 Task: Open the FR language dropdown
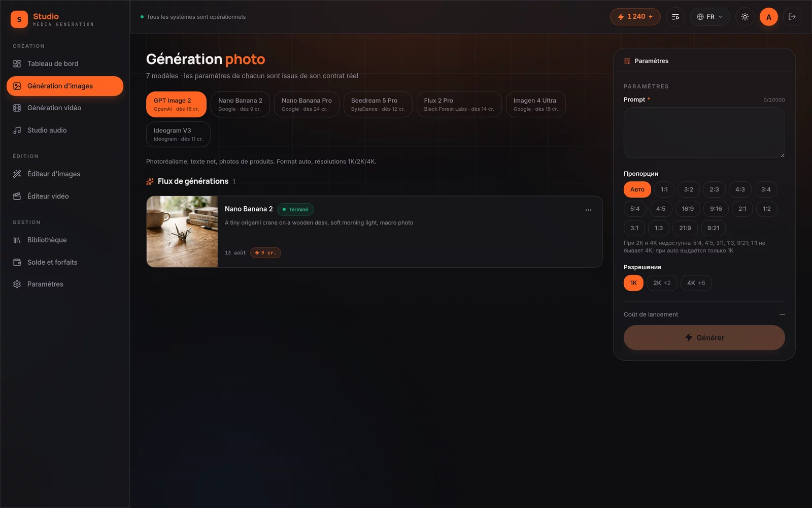point(710,17)
